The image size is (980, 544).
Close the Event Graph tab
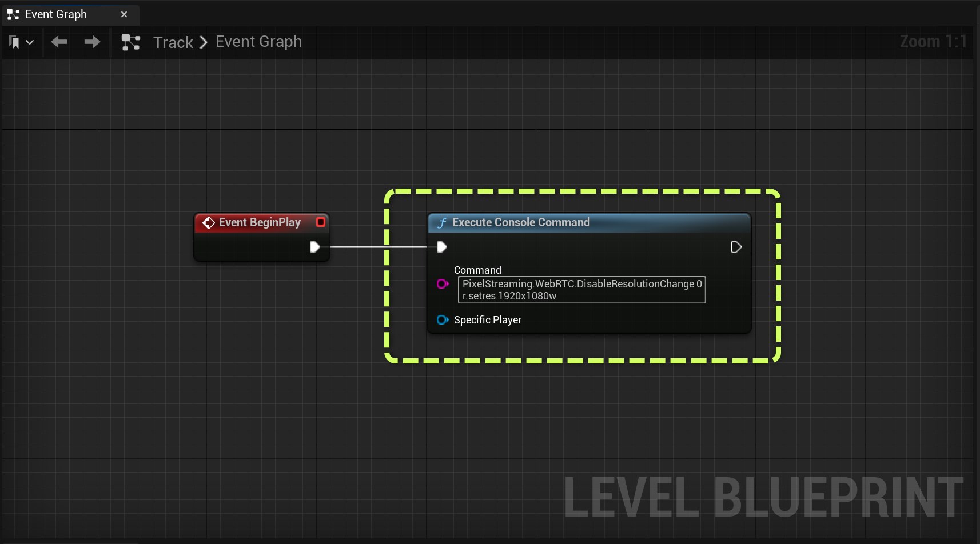point(124,14)
